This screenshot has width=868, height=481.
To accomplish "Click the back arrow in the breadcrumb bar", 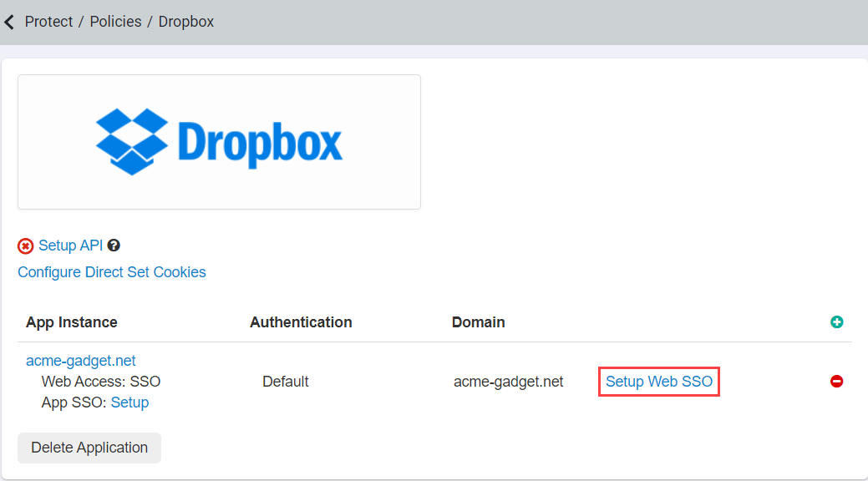I will click(x=9, y=22).
